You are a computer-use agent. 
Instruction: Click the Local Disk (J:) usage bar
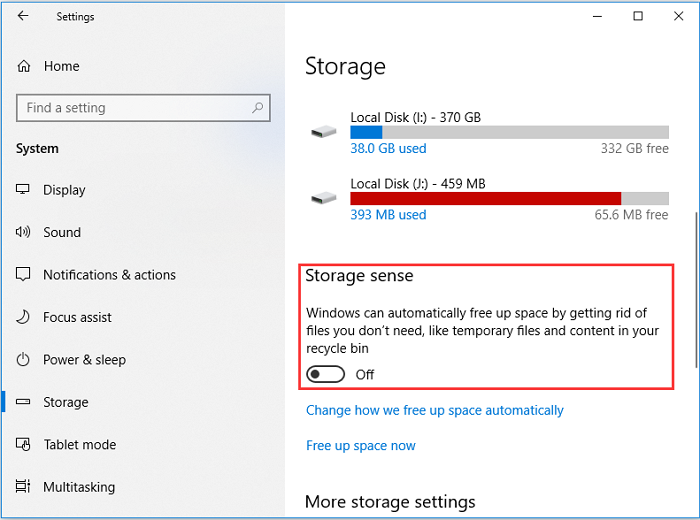(509, 198)
